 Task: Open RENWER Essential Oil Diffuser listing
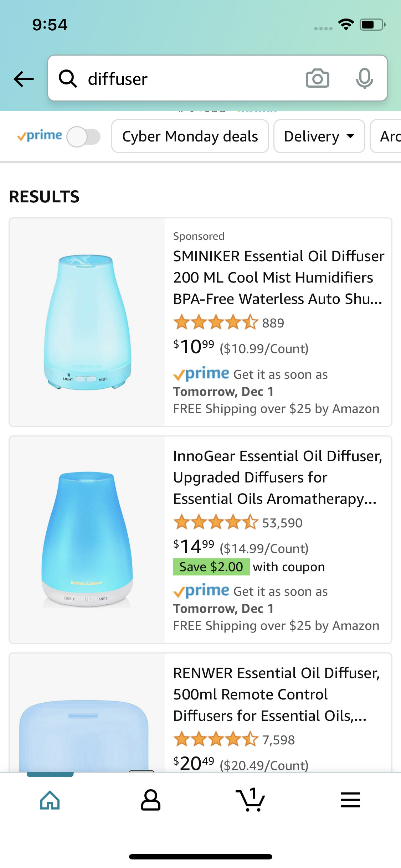pyautogui.click(x=277, y=694)
